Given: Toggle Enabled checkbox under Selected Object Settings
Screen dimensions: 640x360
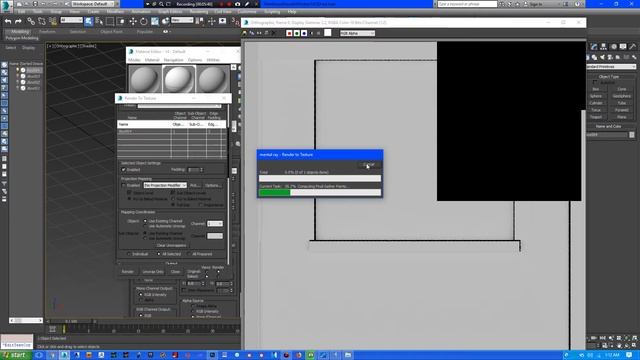Looking at the screenshot, I should [x=124, y=169].
